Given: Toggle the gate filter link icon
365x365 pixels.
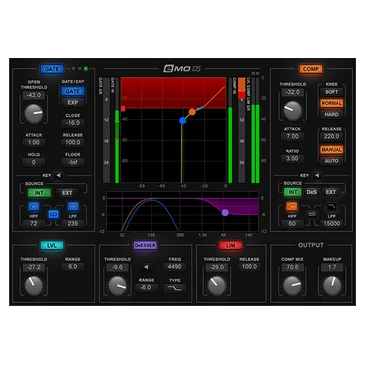Looking at the screenshot, I should (x=53, y=214).
